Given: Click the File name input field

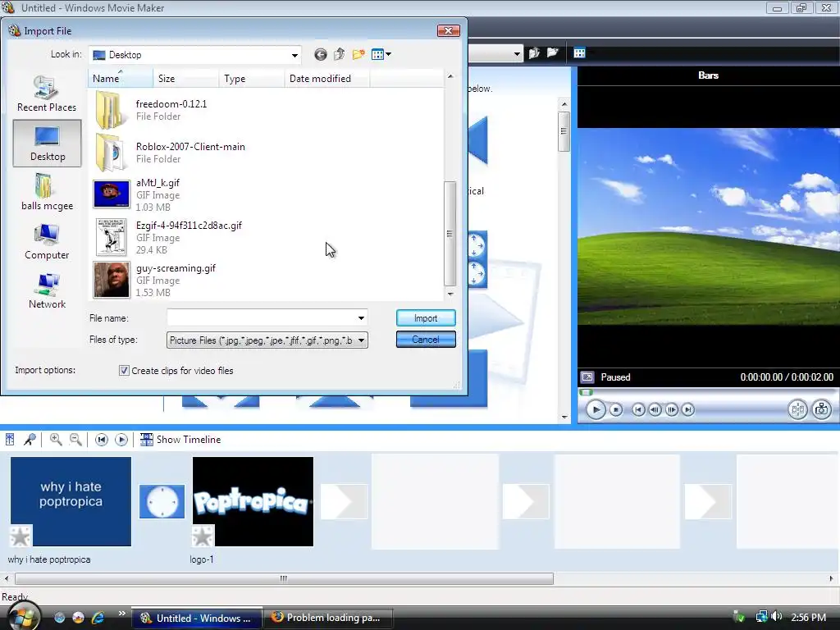Looking at the screenshot, I should pos(261,317).
